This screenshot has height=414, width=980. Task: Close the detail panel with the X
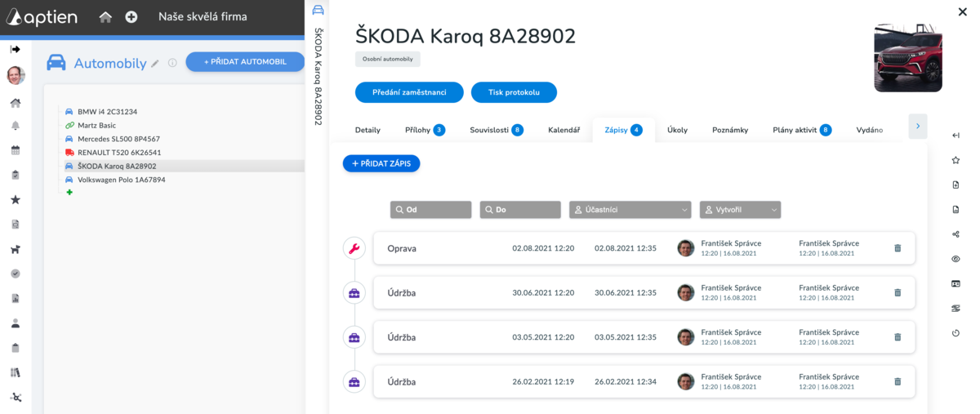[962, 11]
